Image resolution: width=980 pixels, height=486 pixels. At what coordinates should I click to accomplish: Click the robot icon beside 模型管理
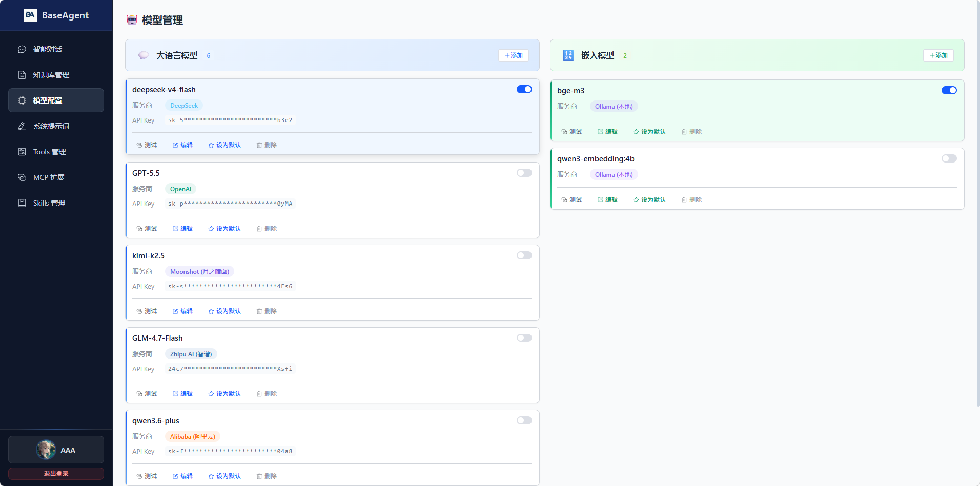[x=132, y=20]
